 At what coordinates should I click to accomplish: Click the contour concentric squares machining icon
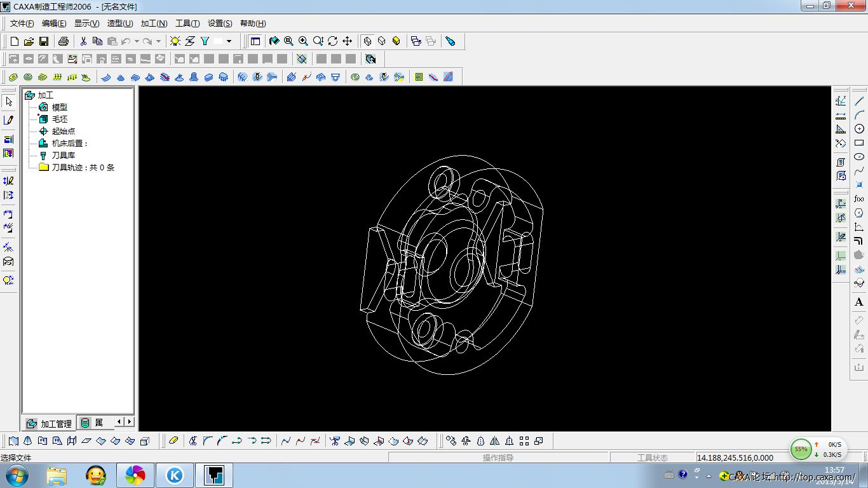(419, 77)
